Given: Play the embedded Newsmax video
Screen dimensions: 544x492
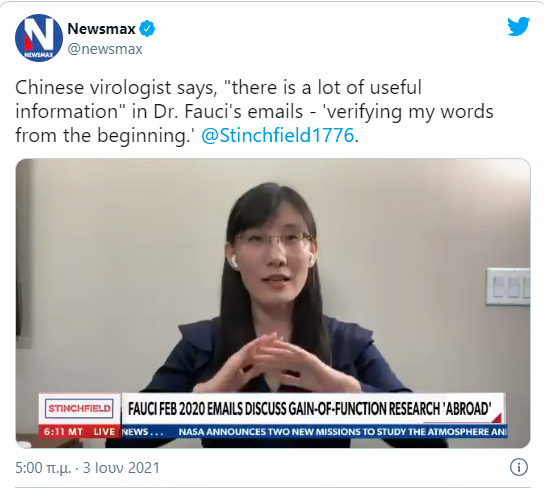Looking at the screenshot, I should pos(273,303).
